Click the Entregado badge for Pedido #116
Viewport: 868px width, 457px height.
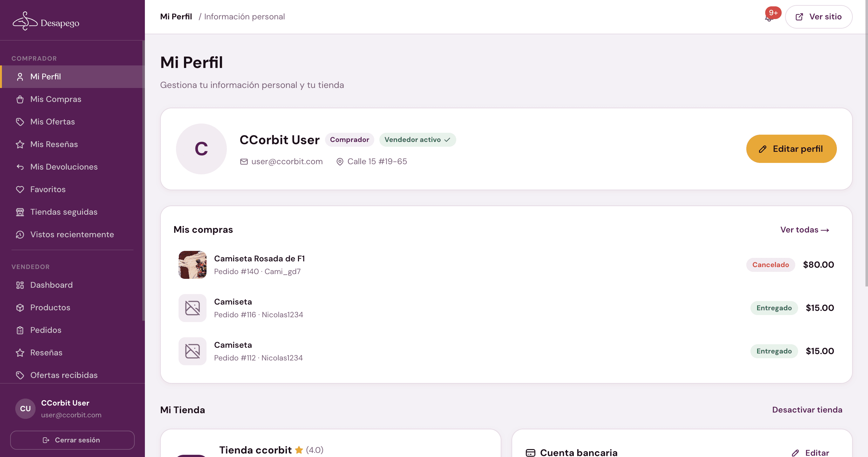(774, 308)
